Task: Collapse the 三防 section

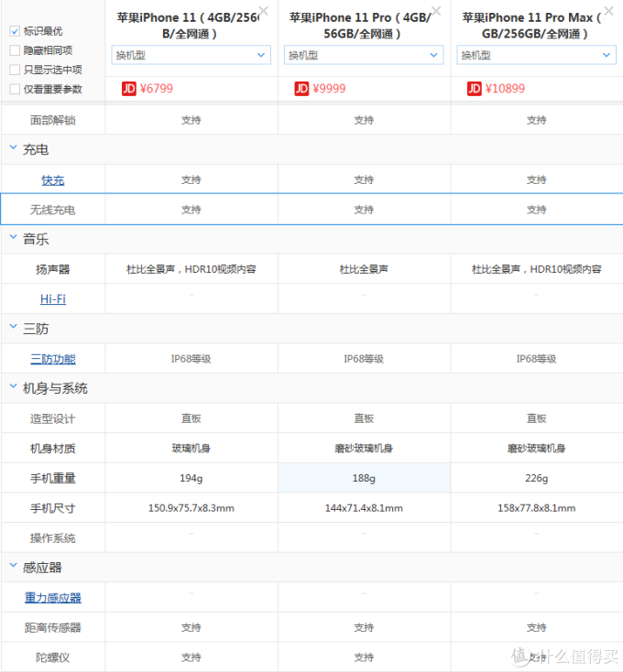Action: 14,327
